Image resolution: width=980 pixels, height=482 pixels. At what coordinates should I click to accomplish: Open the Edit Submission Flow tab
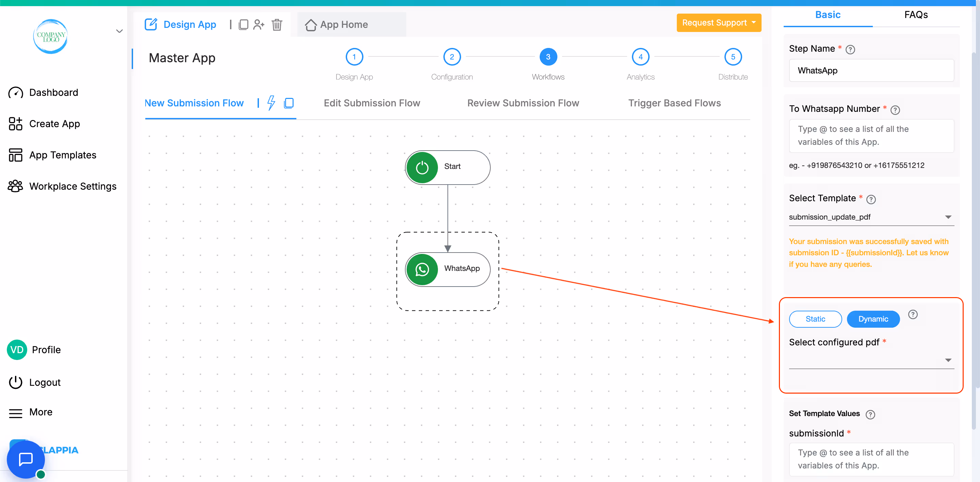372,103
